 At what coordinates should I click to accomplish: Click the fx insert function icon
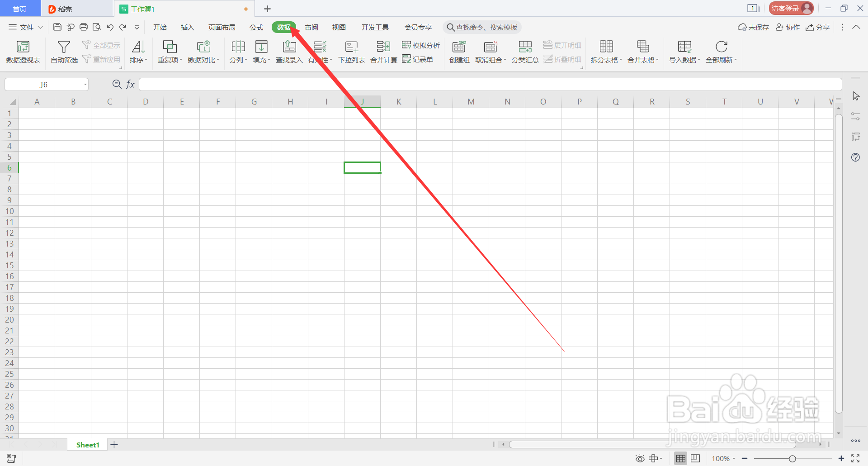130,84
